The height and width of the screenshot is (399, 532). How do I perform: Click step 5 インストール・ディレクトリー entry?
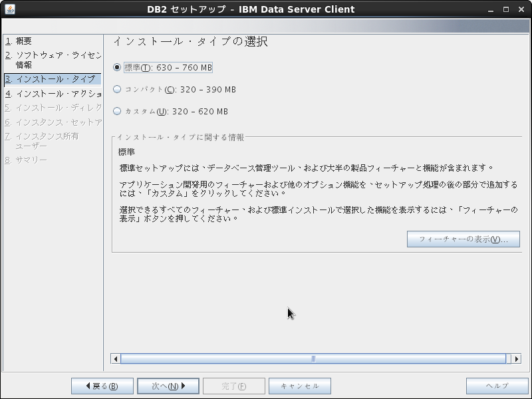53,108
